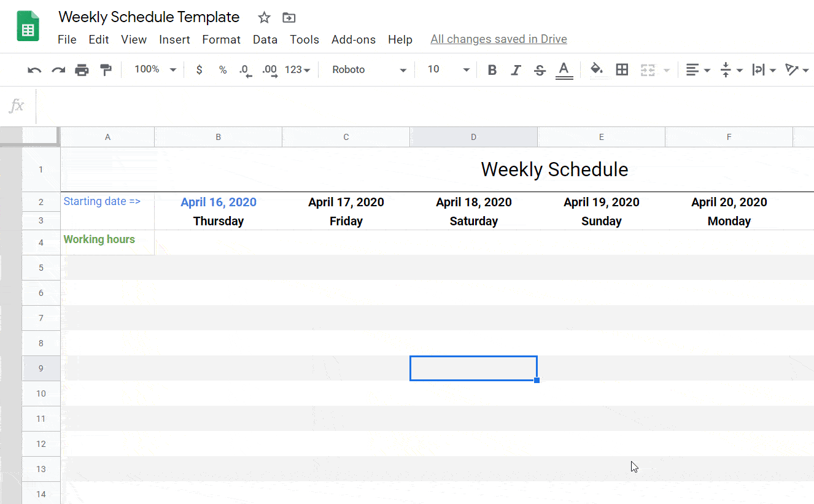Click the Print icon
The image size is (814, 504).
tap(82, 70)
